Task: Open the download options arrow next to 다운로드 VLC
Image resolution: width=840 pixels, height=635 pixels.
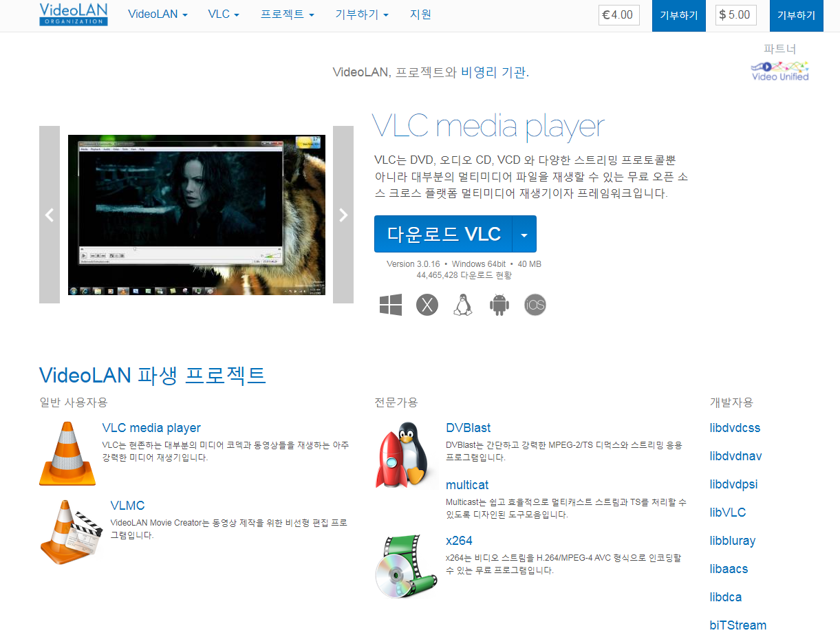Action: [x=524, y=234]
